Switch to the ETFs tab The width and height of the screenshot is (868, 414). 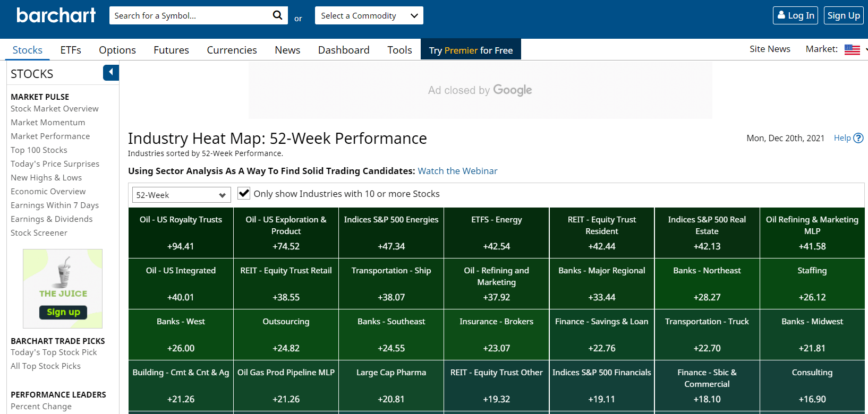click(71, 50)
